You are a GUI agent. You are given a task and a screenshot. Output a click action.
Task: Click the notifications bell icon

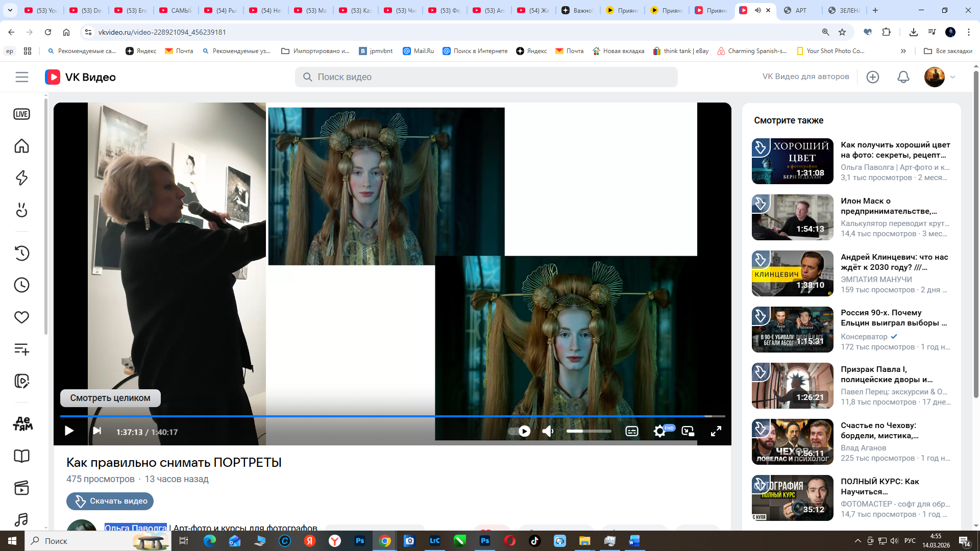tap(903, 77)
